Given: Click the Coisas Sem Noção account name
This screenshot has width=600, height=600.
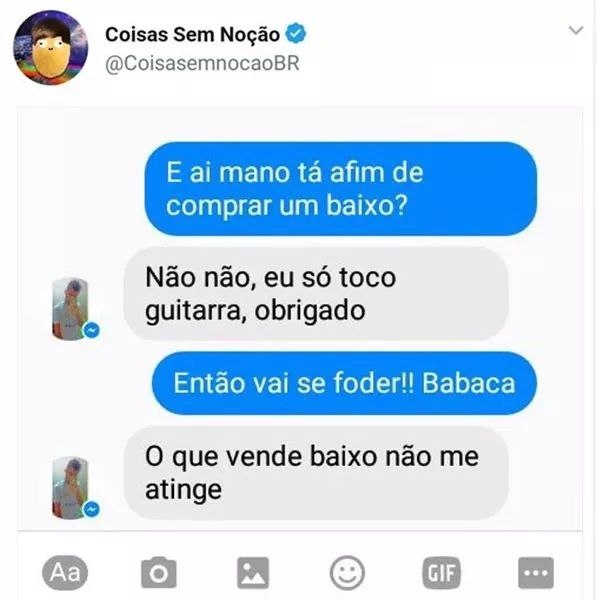Looking at the screenshot, I should (192, 34).
